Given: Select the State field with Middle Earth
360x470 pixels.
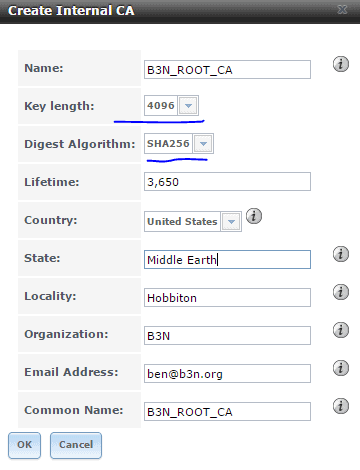Looking at the screenshot, I should [227, 260].
